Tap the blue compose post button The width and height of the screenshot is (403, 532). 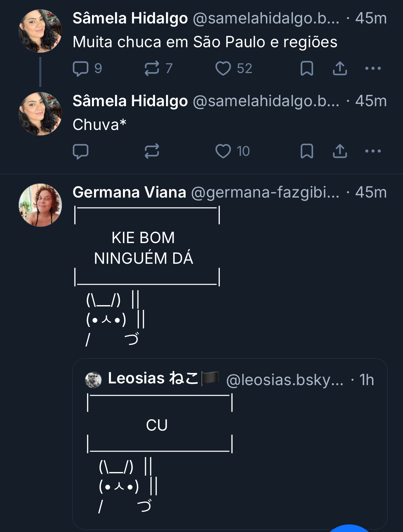[x=350, y=528]
